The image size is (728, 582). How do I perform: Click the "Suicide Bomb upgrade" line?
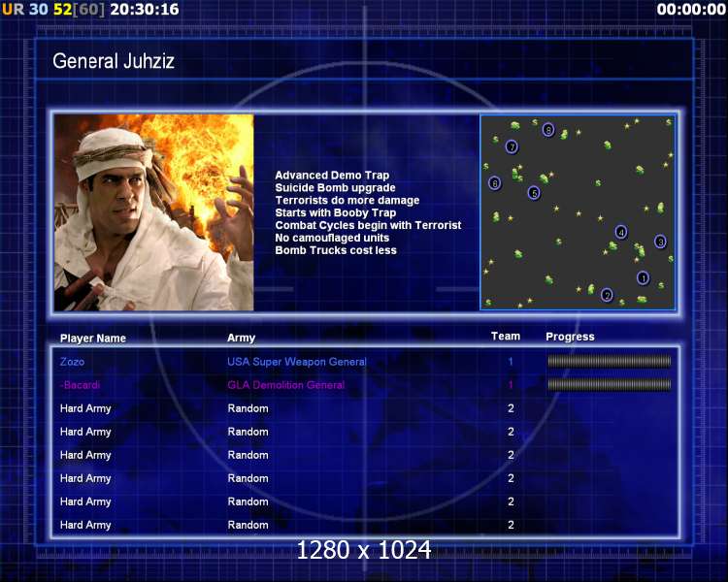tap(335, 188)
